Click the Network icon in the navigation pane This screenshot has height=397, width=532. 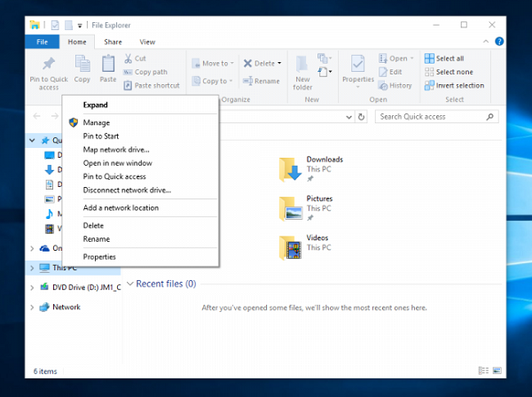(44, 307)
